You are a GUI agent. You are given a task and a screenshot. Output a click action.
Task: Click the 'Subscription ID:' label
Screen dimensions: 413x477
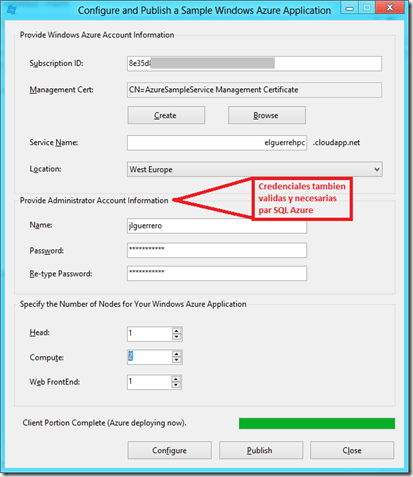pyautogui.click(x=56, y=63)
